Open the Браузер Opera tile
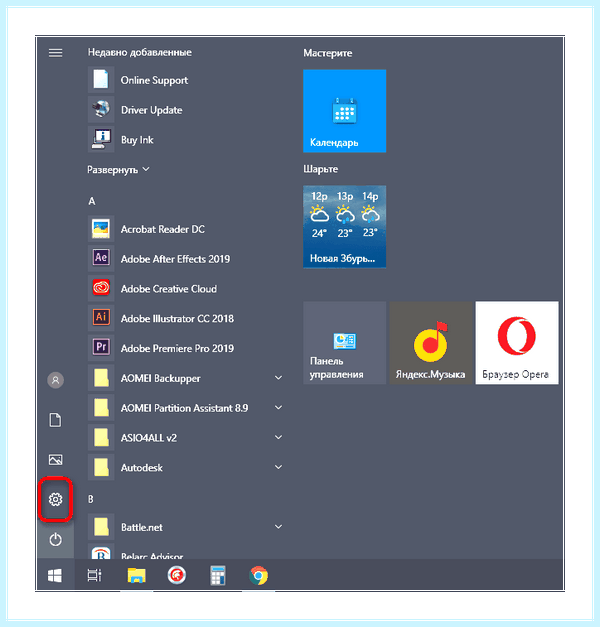This screenshot has height=627, width=600. 517,343
